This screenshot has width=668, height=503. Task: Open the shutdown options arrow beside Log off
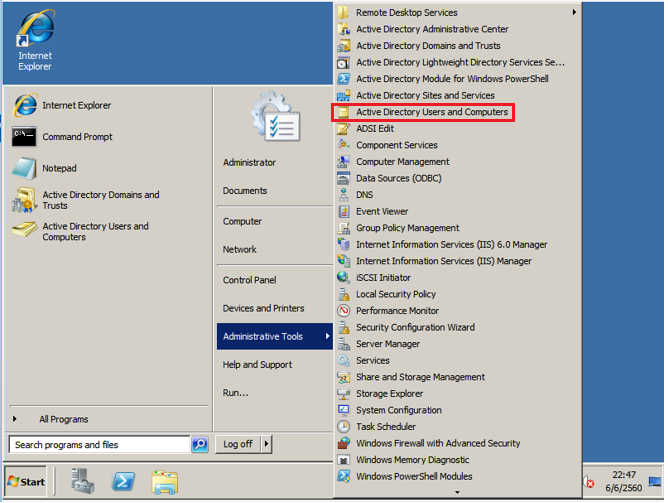coord(267,444)
